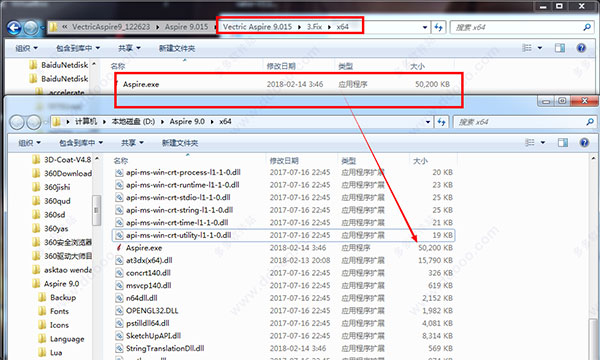This screenshot has width=600, height=360.
Task: Open Backup subfolder in sidebar tree
Action: (57, 297)
